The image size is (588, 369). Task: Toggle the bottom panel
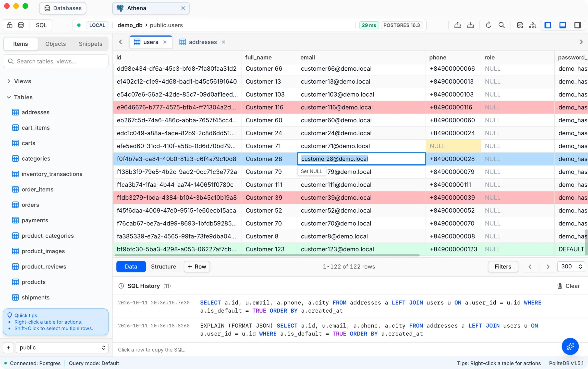point(563,25)
